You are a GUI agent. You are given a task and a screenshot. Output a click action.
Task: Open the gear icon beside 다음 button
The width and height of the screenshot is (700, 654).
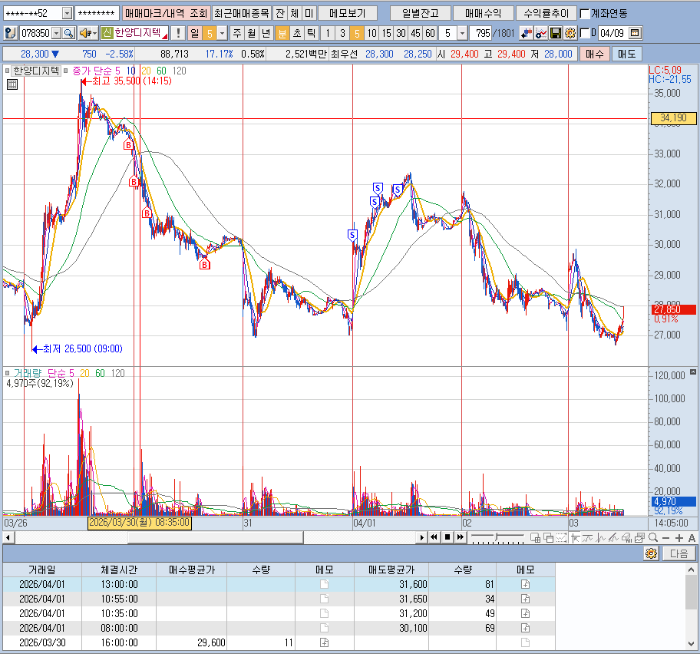coord(651,554)
